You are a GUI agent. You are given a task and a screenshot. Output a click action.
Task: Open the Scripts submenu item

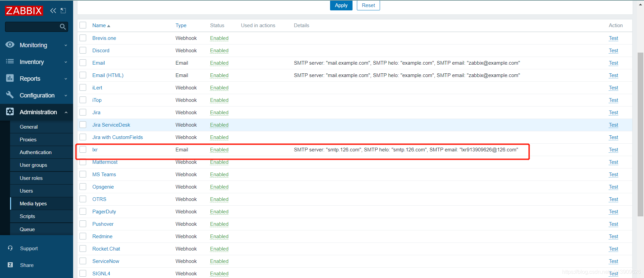tap(42, 216)
